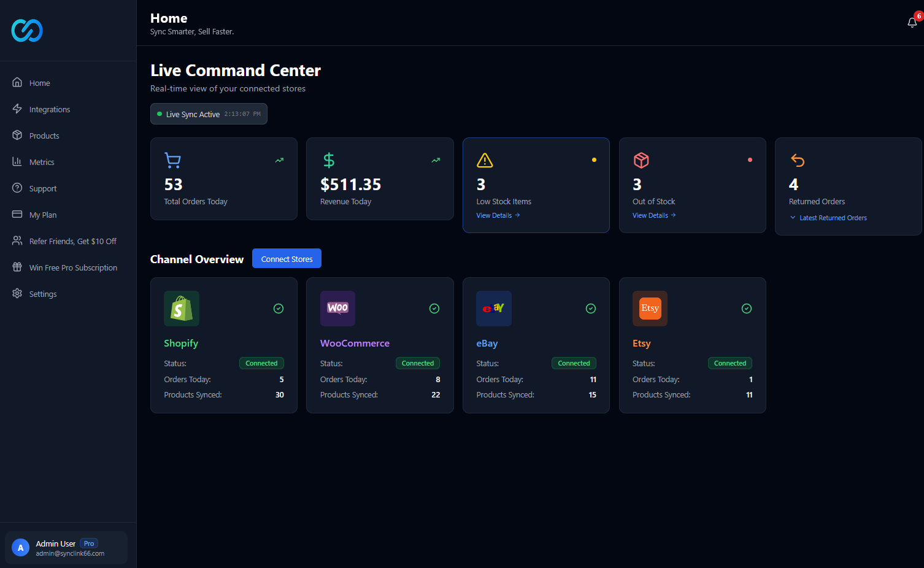The width and height of the screenshot is (924, 568).
Task: Go to the Settings page
Action: pos(43,294)
